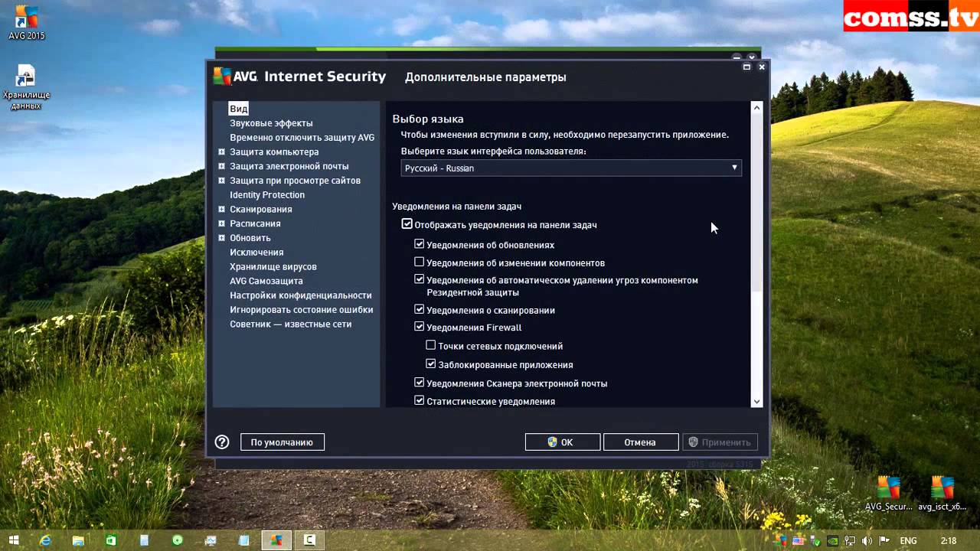The image size is (980, 551).
Task: Open the avg_isct_x6... desktop installer file
Action: pyautogui.click(x=942, y=494)
